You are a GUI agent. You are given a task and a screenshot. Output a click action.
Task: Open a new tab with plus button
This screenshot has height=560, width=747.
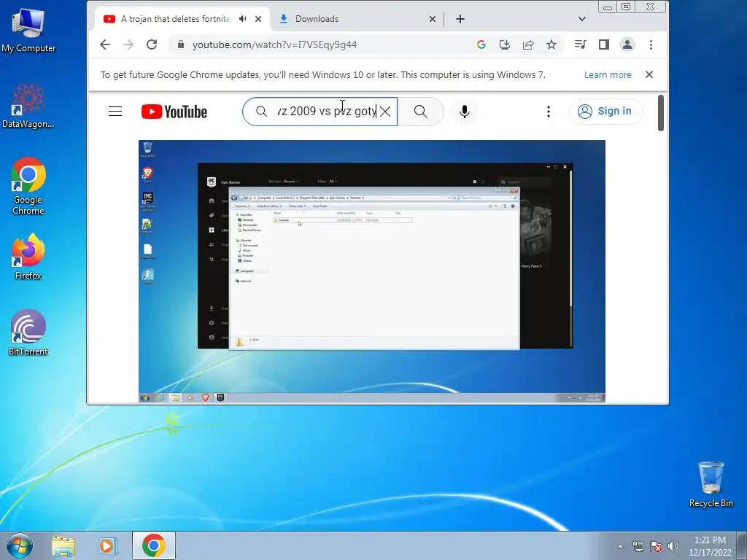point(460,18)
